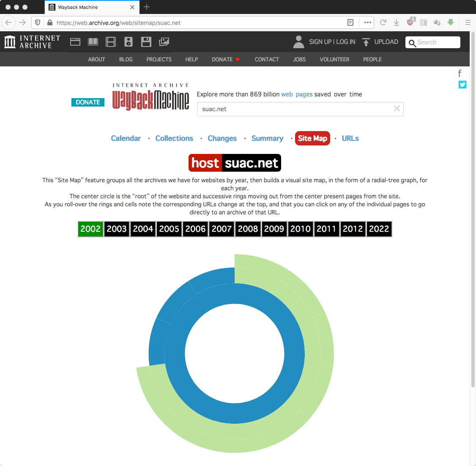
Task: Open page actions three-dots menu
Action: [368, 22]
